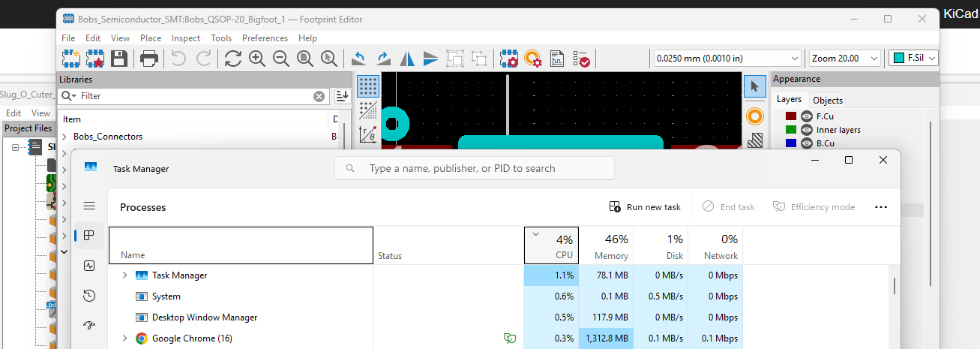980x349 pixels.
Task: Open Footprint Properties icon
Action: [509, 58]
